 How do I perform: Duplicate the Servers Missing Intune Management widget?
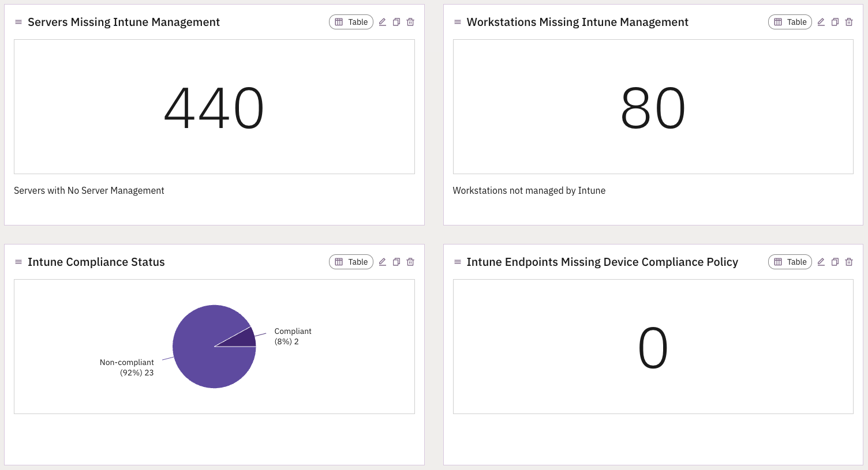pos(396,22)
